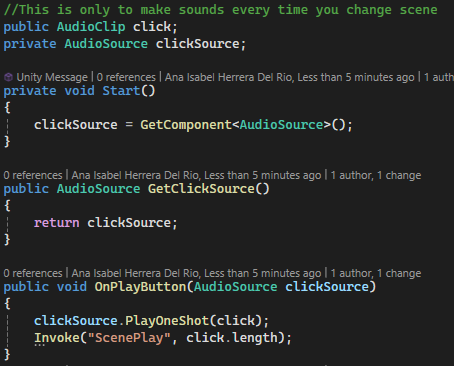The width and height of the screenshot is (454, 366).
Task: Click clickSource in the GetComponent assignment line
Action: 76,125
